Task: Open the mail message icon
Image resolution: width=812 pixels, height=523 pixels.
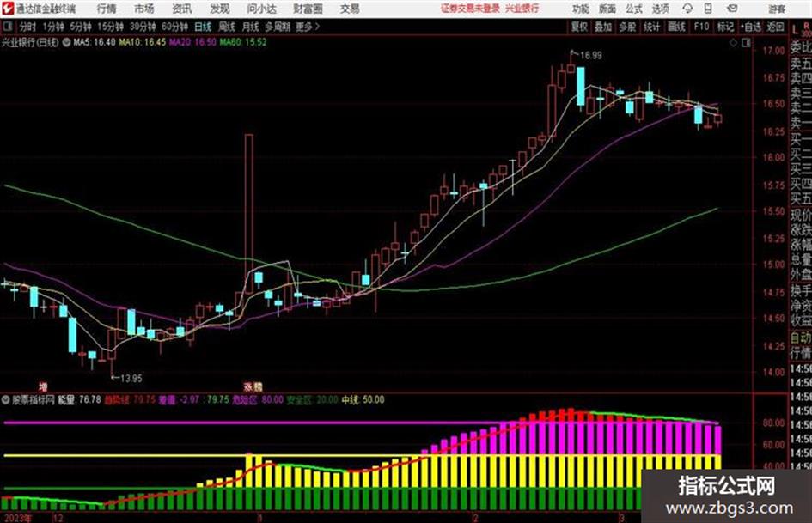Action: [732, 9]
